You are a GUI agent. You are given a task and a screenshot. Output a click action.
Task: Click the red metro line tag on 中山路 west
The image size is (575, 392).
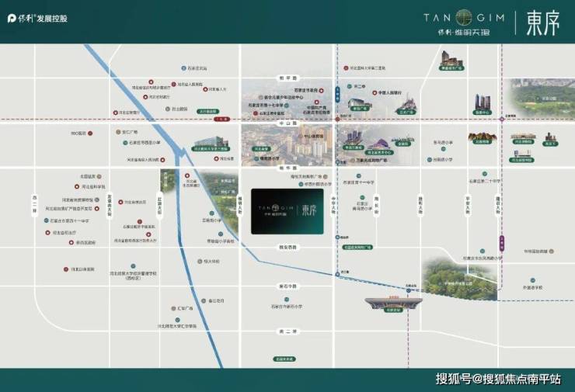(x=221, y=119)
